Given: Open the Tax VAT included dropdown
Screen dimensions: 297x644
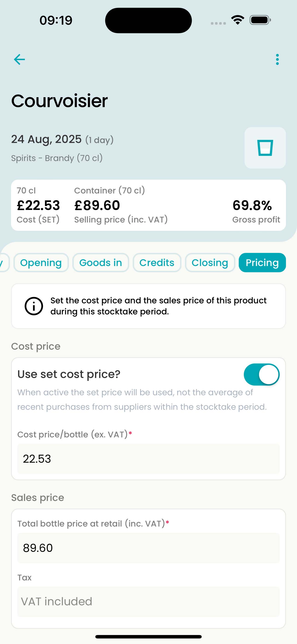Looking at the screenshot, I should click(148, 601).
